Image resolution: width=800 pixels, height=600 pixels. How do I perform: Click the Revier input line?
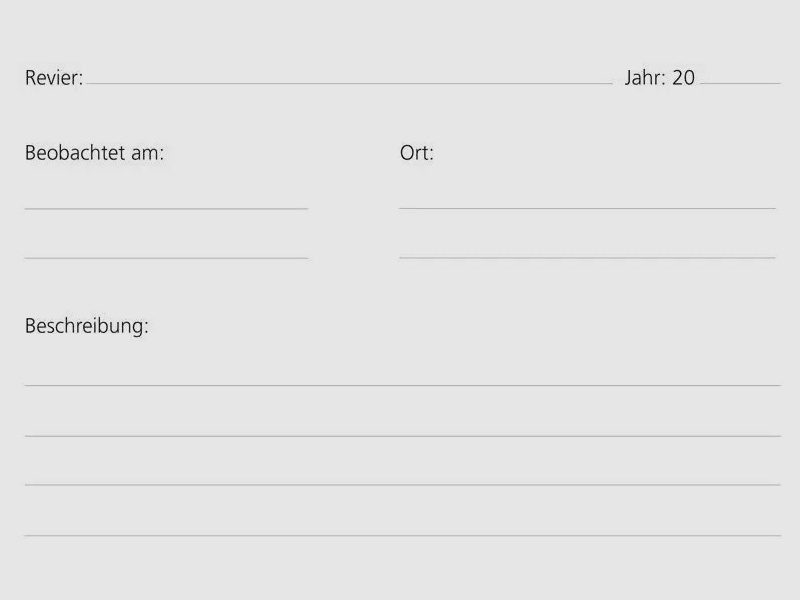tap(349, 82)
